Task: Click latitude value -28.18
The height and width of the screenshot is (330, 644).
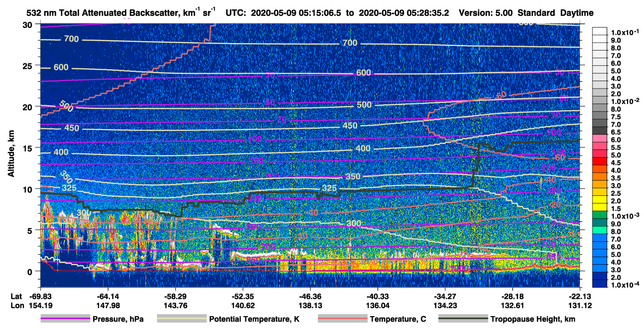Action: point(513,296)
